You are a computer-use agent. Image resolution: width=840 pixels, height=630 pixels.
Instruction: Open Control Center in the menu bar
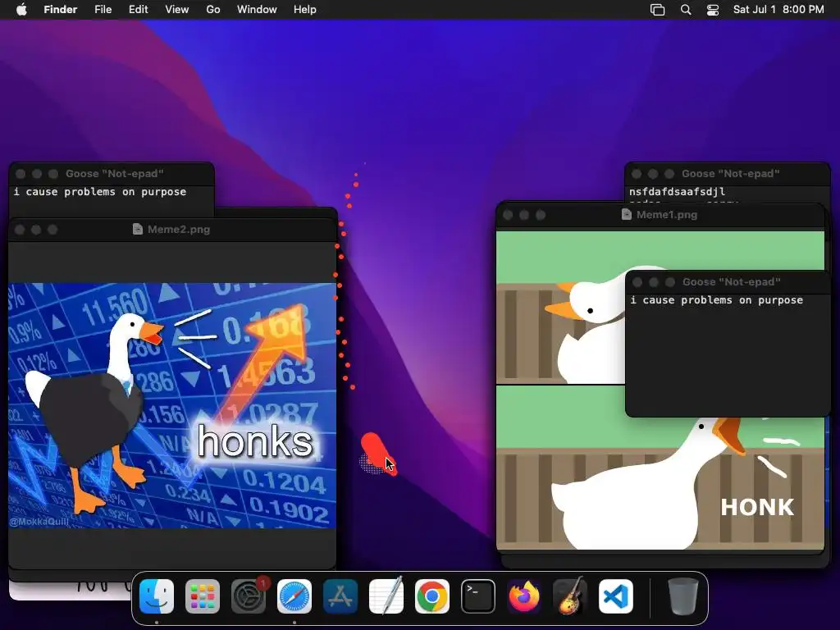(x=713, y=10)
